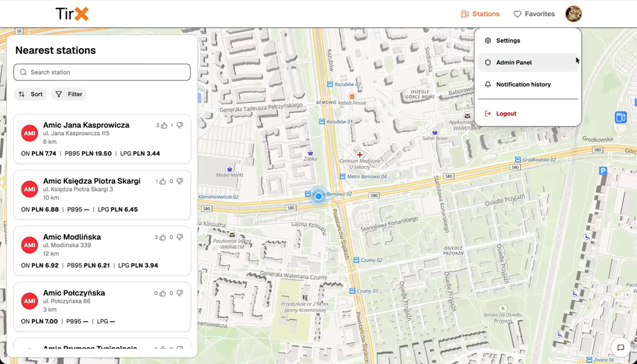
Task: Log out via the Logout entry
Action: (x=528, y=114)
